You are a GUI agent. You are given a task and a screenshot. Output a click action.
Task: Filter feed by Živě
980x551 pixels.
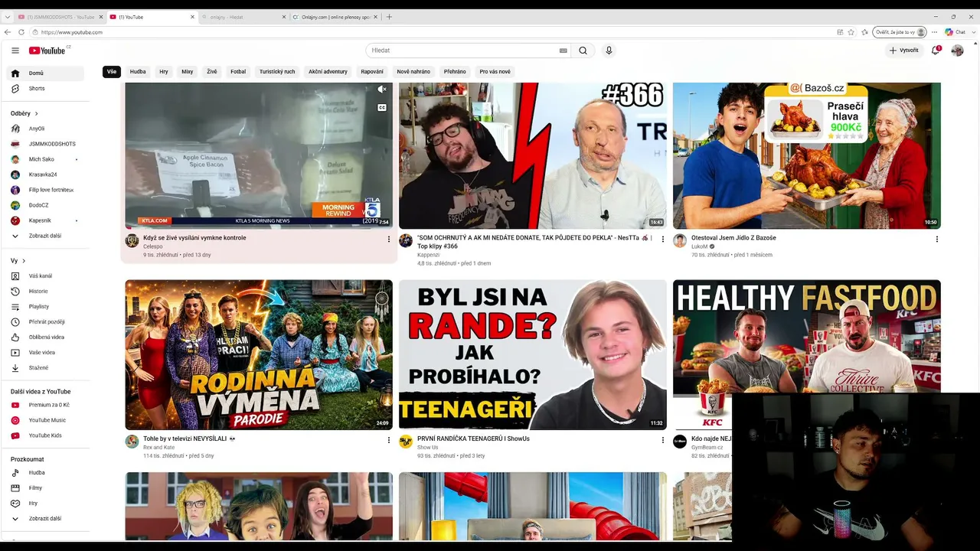tap(212, 72)
